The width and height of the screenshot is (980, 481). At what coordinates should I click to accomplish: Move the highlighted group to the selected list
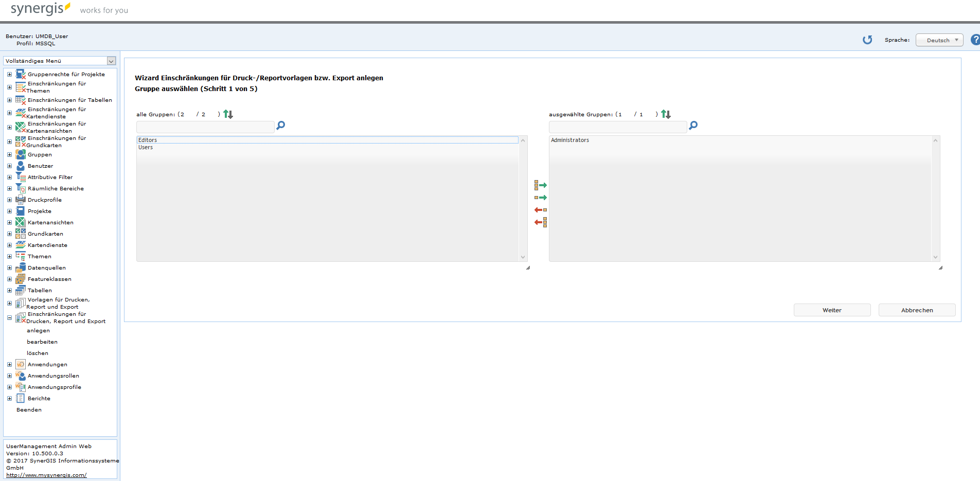click(540, 198)
